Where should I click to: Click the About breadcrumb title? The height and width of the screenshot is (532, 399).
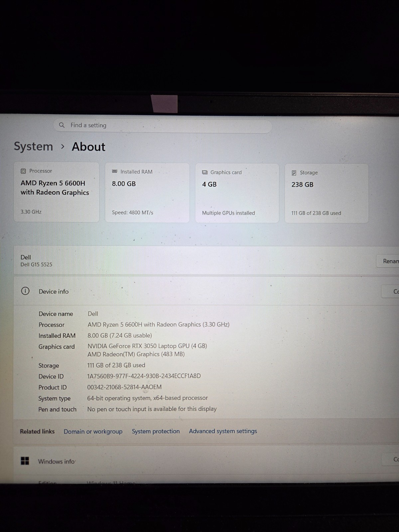click(88, 147)
